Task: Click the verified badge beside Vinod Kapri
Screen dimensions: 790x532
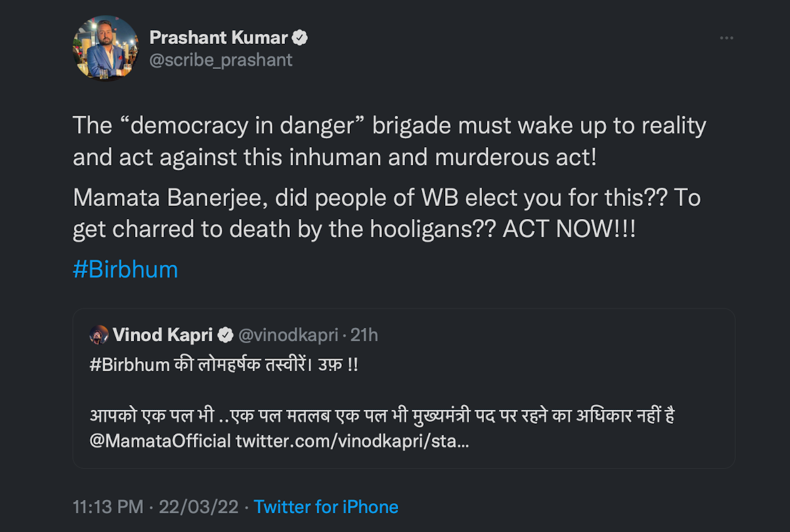Action: click(x=225, y=335)
